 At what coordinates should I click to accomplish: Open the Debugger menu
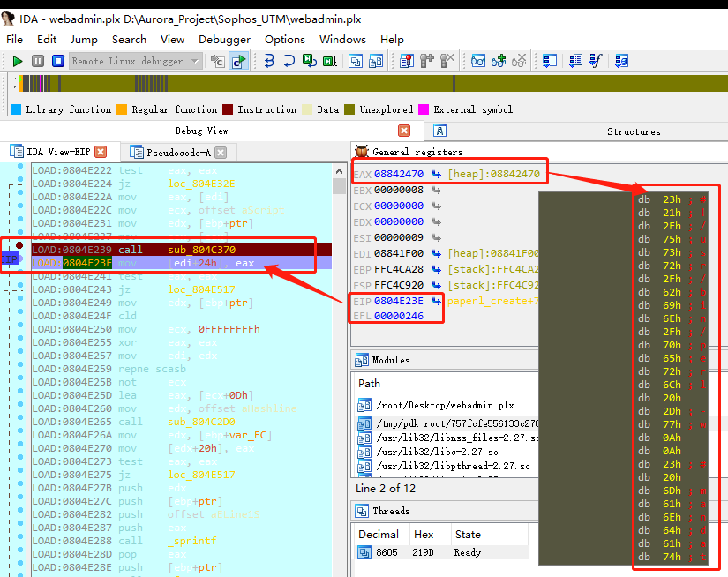[224, 40]
